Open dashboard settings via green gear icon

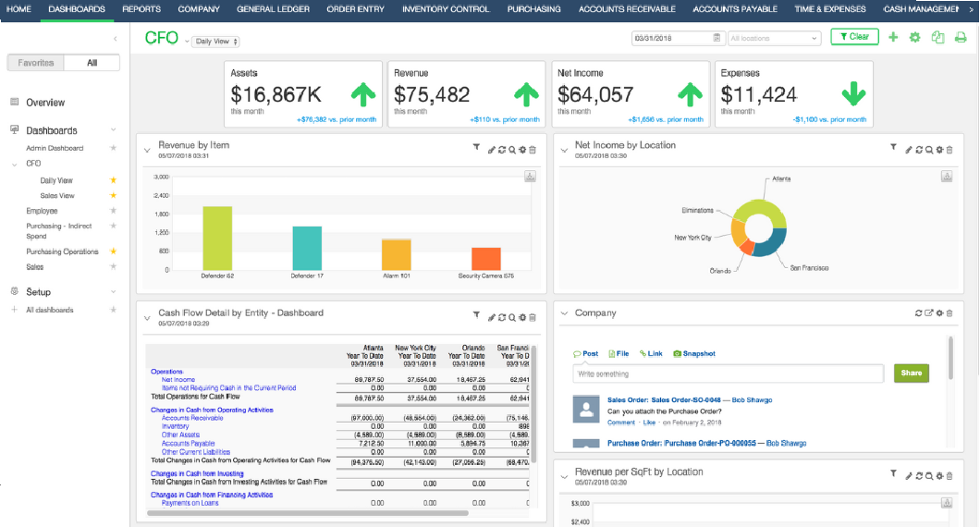[915, 38]
